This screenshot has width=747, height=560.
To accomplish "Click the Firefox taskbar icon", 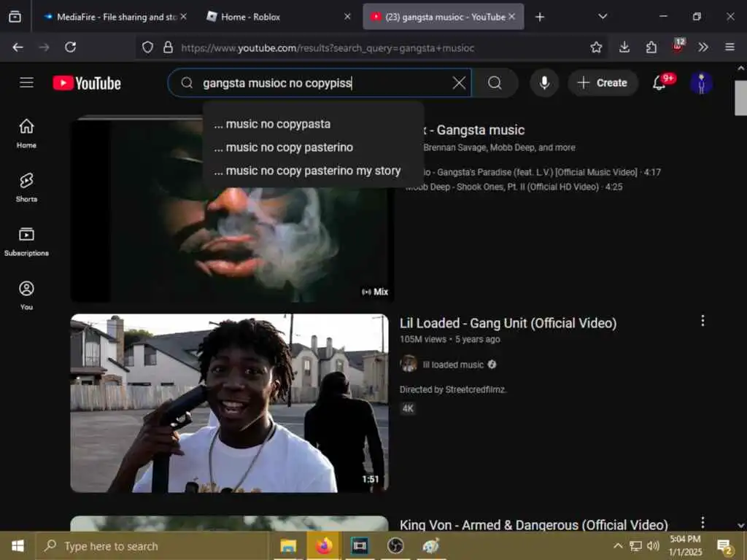I will [324, 545].
